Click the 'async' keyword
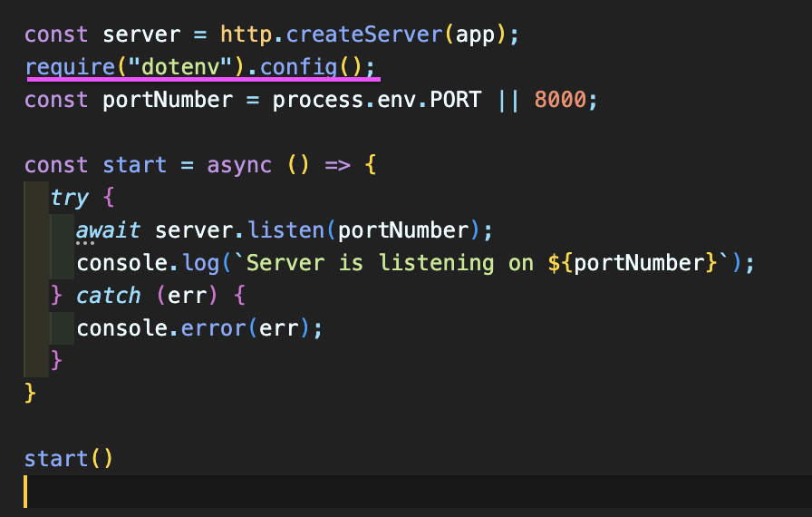The height and width of the screenshot is (517, 812). (x=239, y=166)
